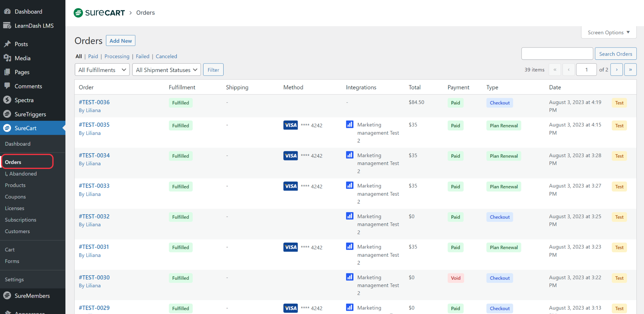Click the order search input field
This screenshot has height=314, width=644.
[x=557, y=54]
